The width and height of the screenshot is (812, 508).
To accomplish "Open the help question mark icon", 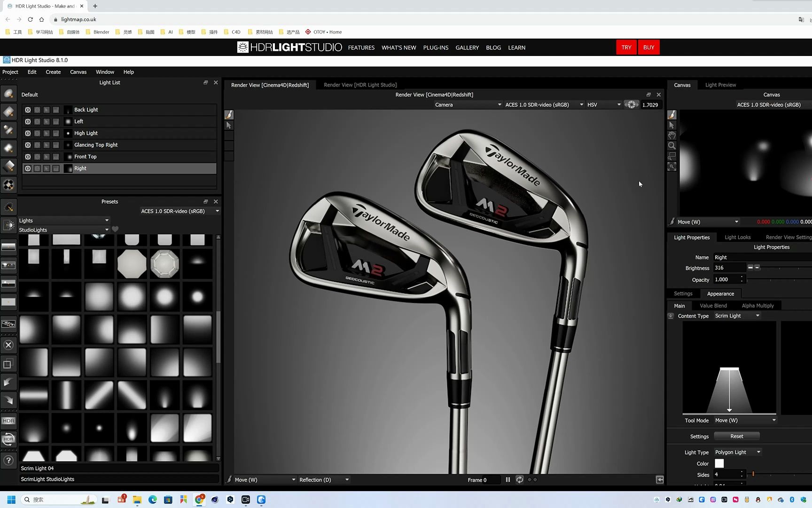I will coord(8,460).
